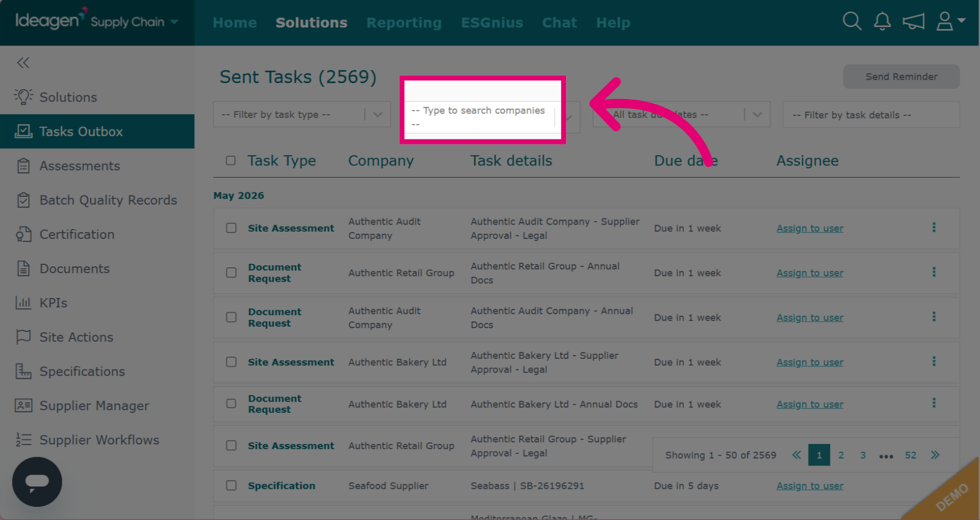The image size is (980, 520).
Task: Click the Site Actions flag icon
Action: click(x=23, y=337)
